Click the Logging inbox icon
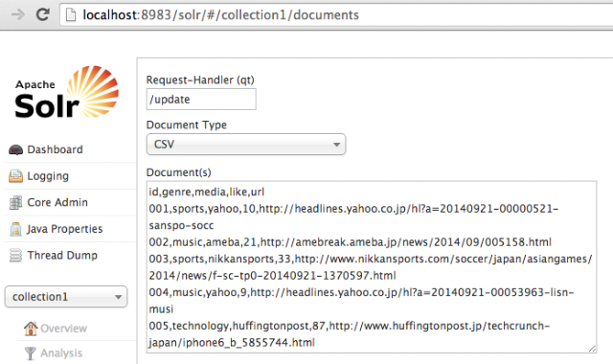The height and width of the screenshot is (364, 613). [15, 176]
